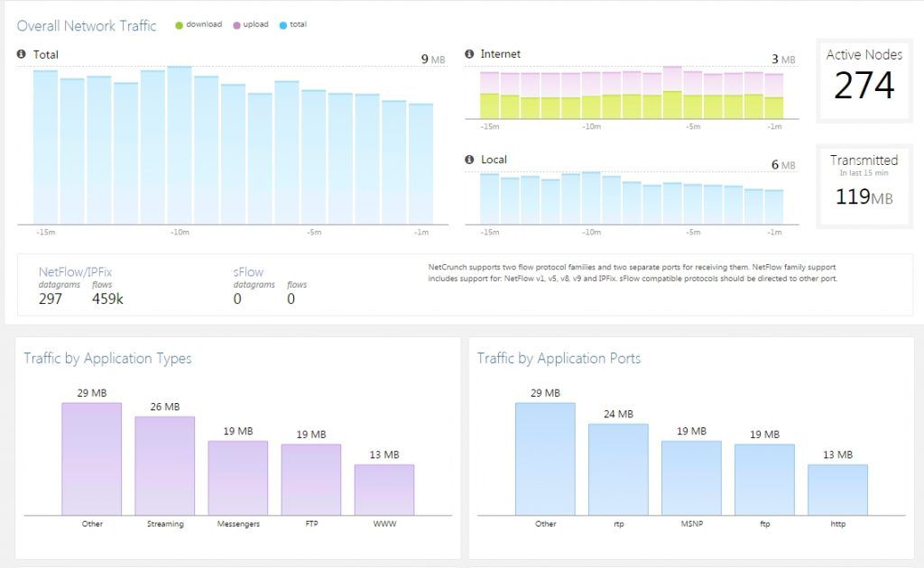924x568 pixels.
Task: Click the info icon beside Total
Action: coord(22,54)
